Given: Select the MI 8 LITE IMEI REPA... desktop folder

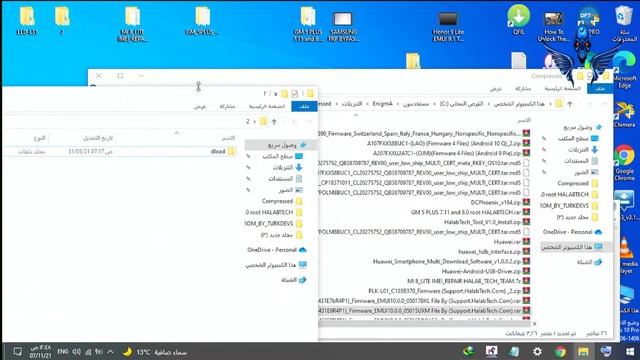Looking at the screenshot, I should pos(133,24).
